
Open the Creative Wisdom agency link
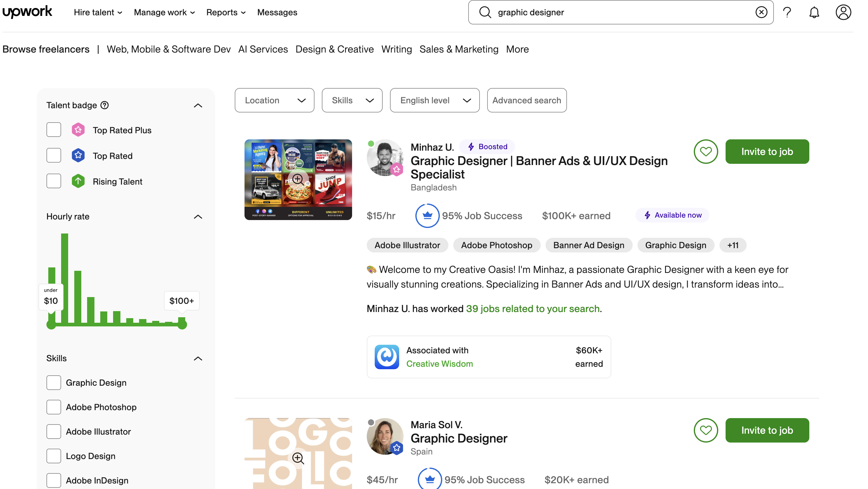coord(440,364)
